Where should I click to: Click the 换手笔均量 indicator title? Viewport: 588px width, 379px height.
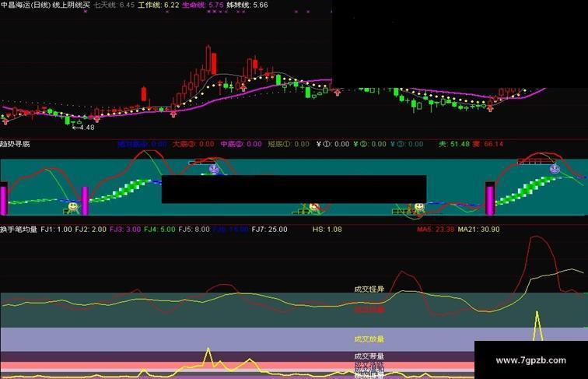click(x=19, y=230)
